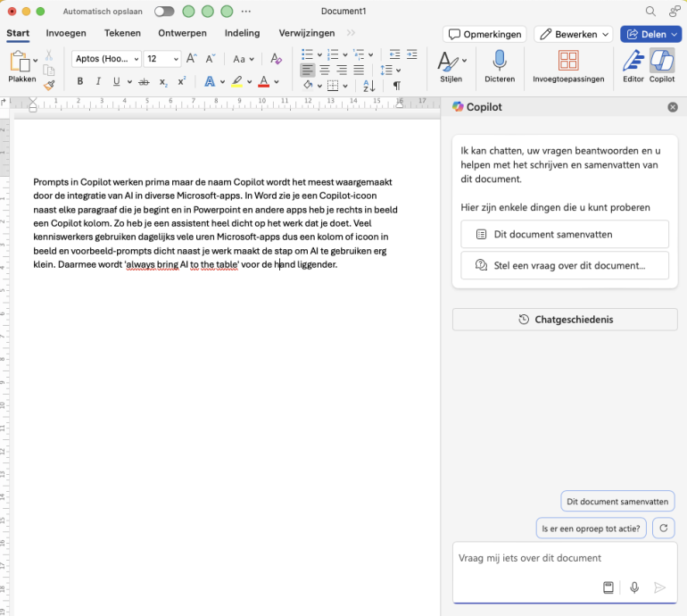
Task: Toggle Italic formatting
Action: (x=98, y=81)
